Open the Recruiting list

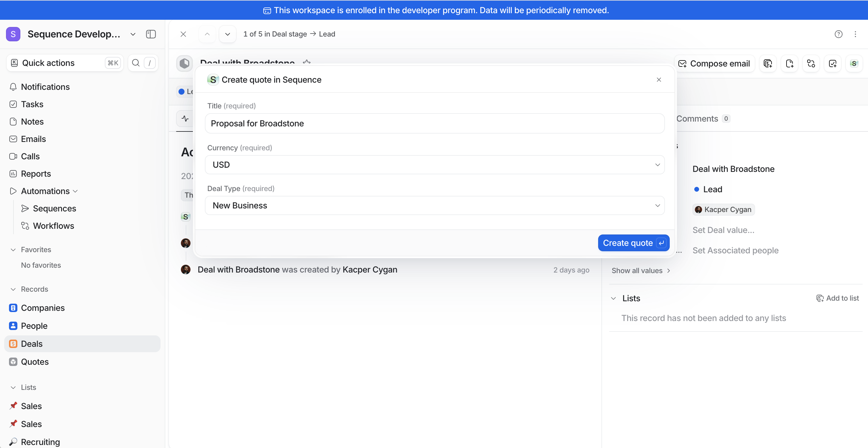[40, 442]
